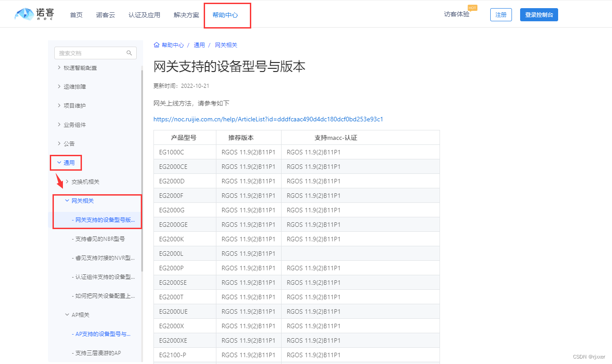Click the EG2100-P table cell
Image resolution: width=612 pixels, height=364 pixels.
coord(185,355)
